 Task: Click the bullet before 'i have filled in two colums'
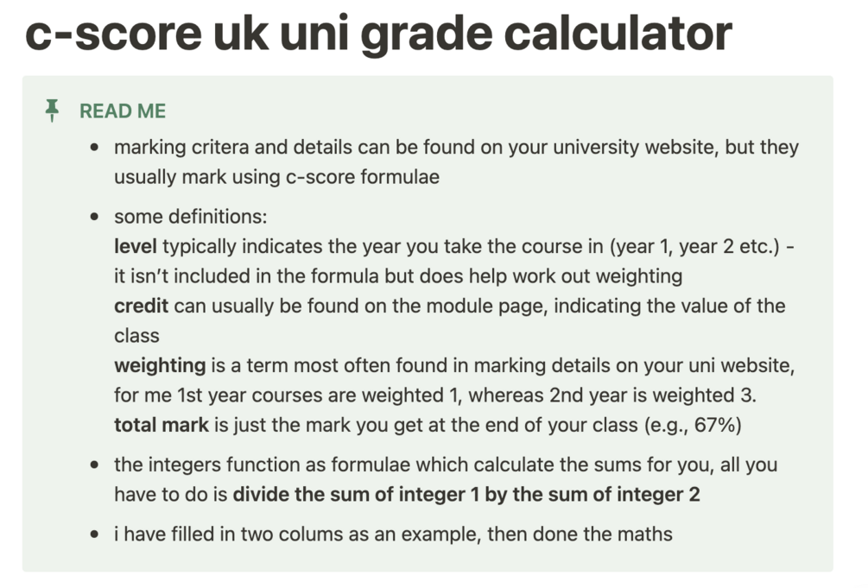[x=95, y=534]
